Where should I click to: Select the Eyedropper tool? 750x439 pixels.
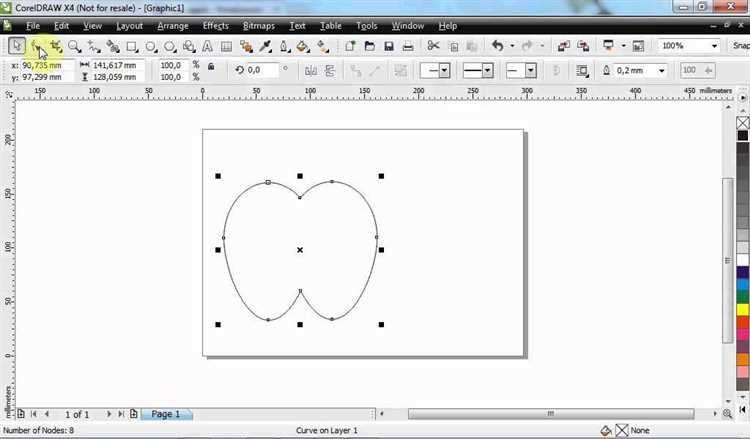(265, 46)
